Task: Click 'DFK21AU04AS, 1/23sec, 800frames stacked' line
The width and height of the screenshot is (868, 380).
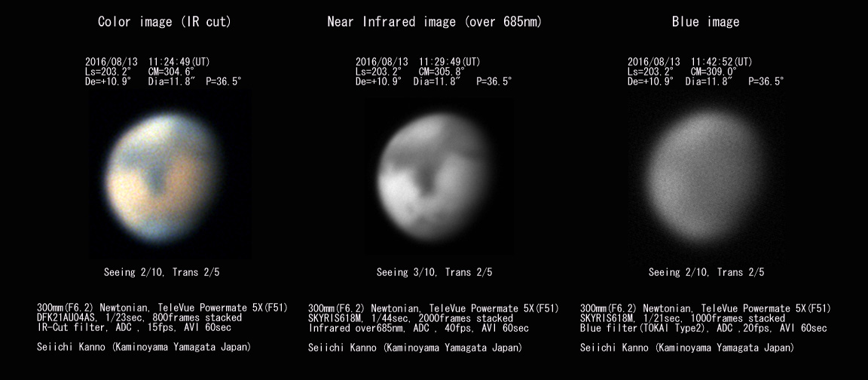Action: point(139,318)
